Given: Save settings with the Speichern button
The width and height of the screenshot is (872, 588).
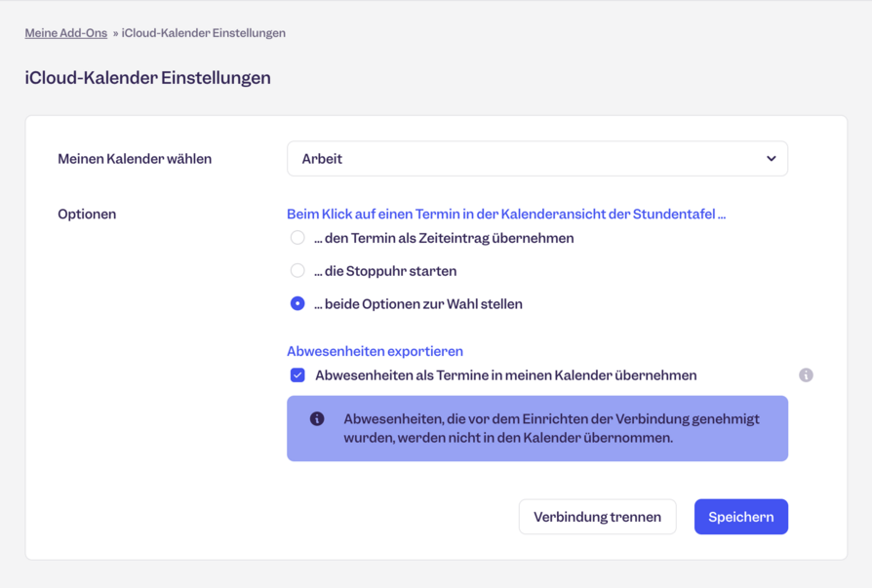Looking at the screenshot, I should pos(740,517).
